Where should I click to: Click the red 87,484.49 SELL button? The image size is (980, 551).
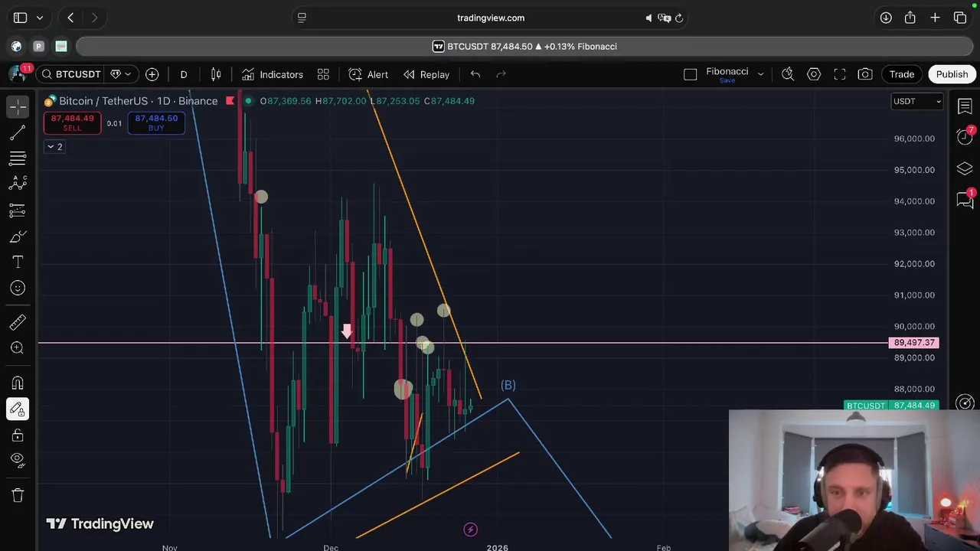point(72,122)
